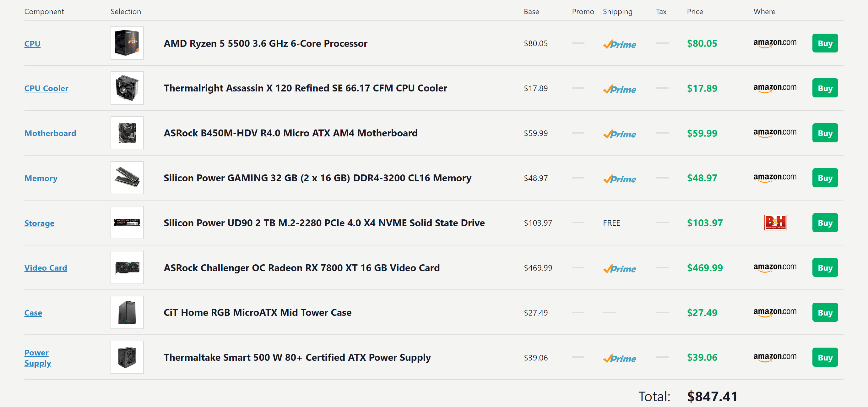The height and width of the screenshot is (407, 868).
Task: Open the CPU component link
Action: tap(32, 43)
